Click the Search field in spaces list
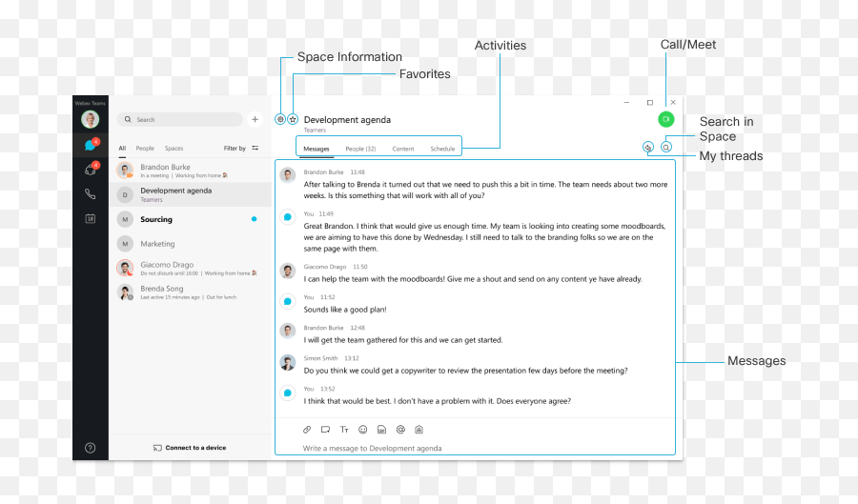Viewport: 858px width, 504px height. (180, 119)
